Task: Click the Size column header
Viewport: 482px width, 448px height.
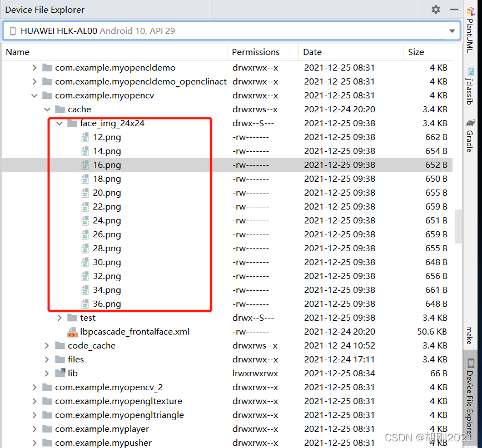Action: point(428,52)
